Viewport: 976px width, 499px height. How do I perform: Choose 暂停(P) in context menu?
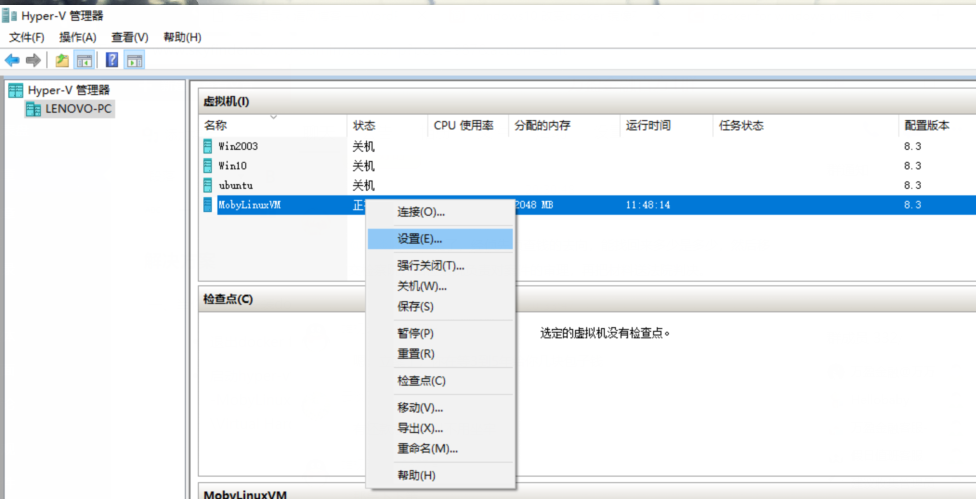point(440,333)
